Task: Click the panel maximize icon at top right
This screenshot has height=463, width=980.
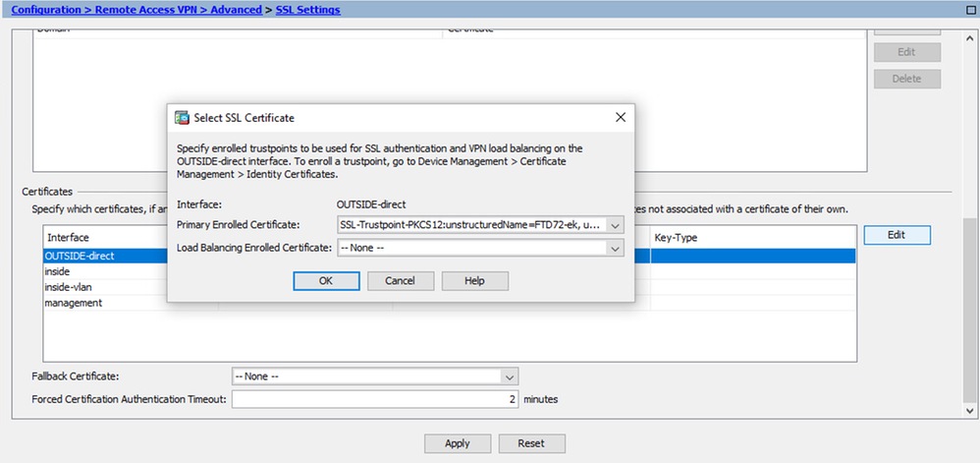Action: pyautogui.click(x=970, y=10)
